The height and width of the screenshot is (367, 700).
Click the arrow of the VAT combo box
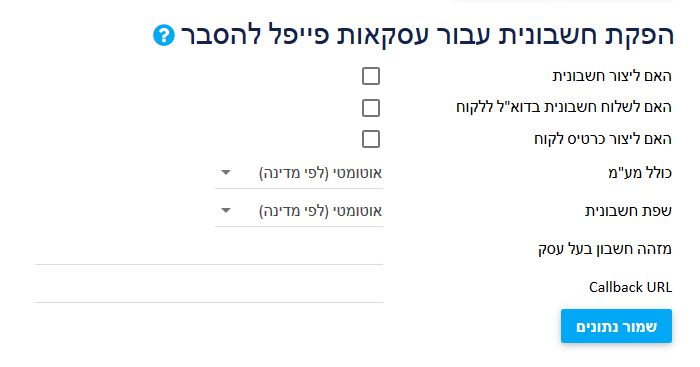click(x=226, y=173)
